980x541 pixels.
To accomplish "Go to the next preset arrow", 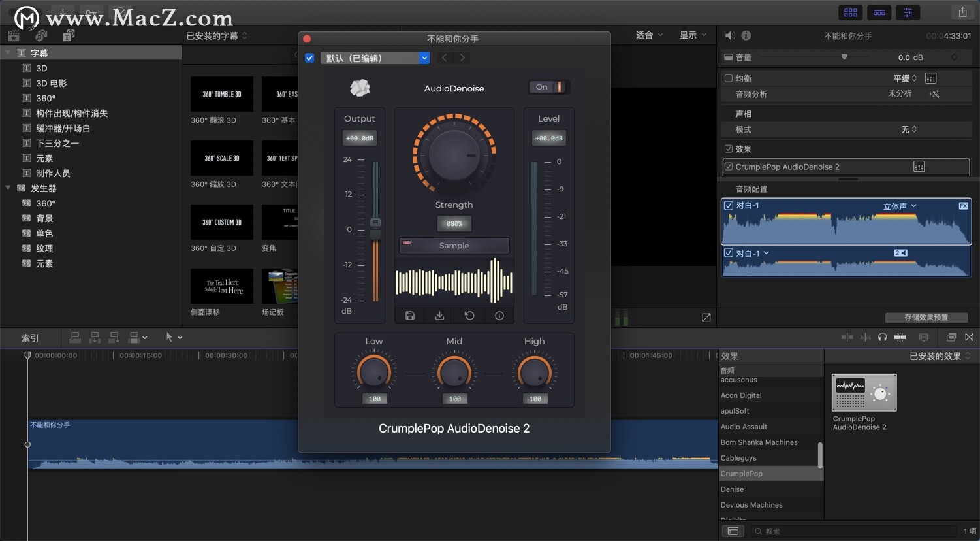I will point(462,58).
